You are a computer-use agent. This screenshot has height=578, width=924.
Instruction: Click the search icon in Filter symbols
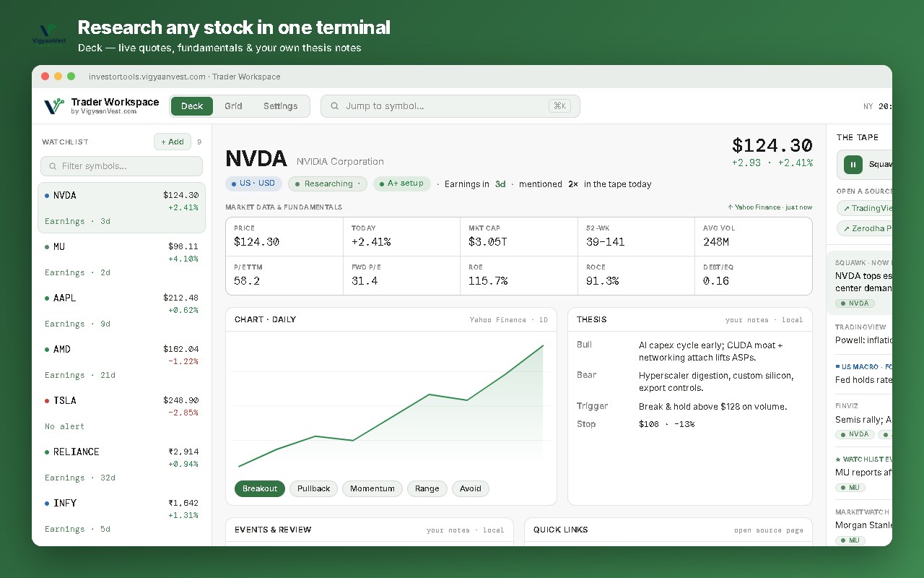(x=53, y=166)
